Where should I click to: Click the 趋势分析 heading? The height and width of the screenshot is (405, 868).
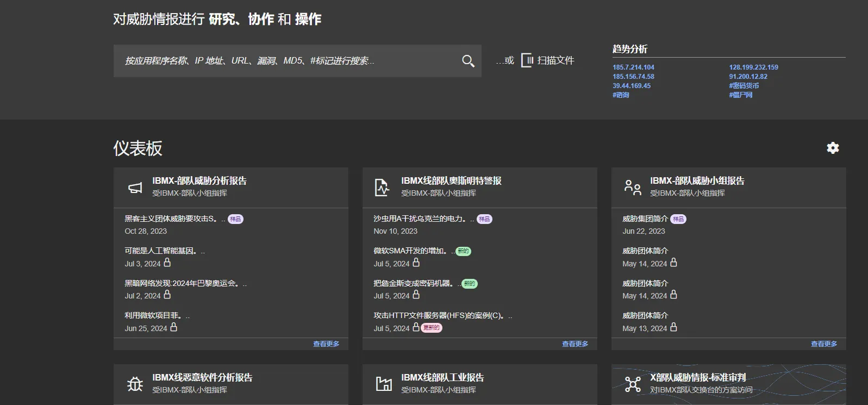(630, 49)
